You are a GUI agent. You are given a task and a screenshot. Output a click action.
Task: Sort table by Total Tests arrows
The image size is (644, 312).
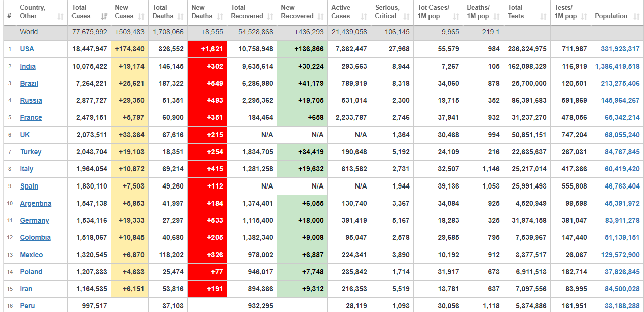544,17
